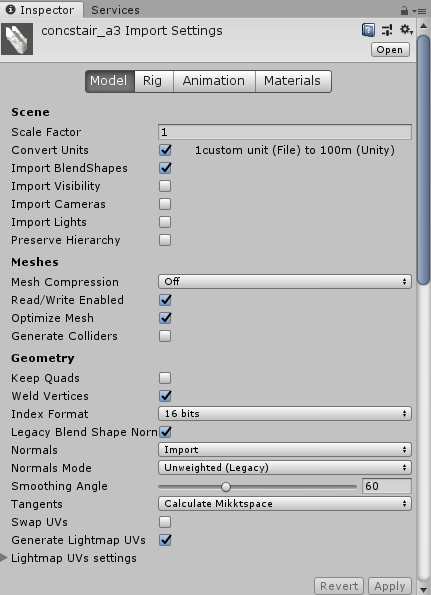Open the help reference book icon

point(368,30)
